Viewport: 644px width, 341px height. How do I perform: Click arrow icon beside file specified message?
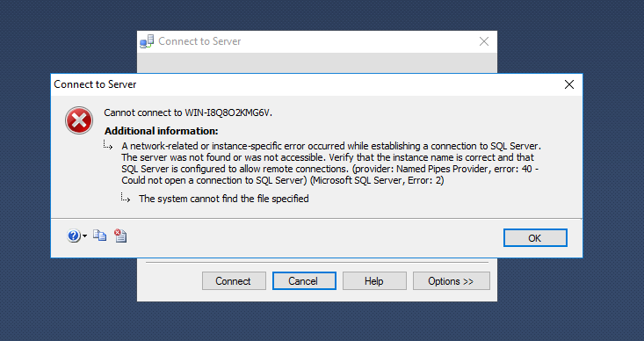point(126,198)
